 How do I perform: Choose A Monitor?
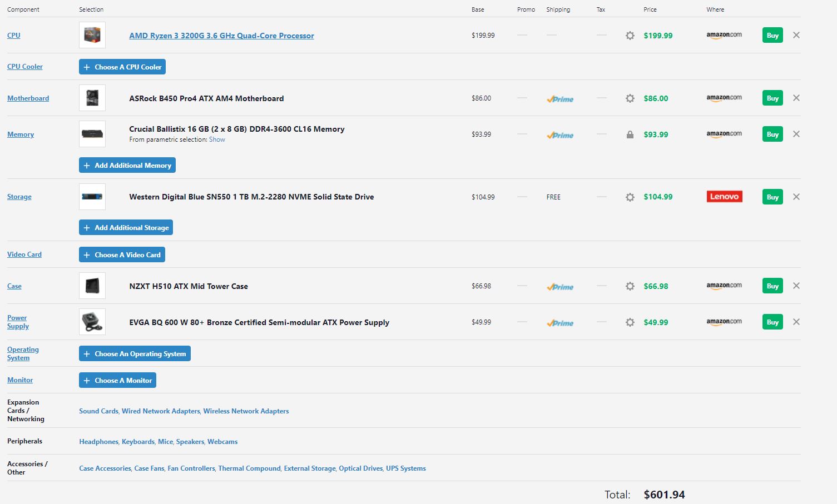click(x=117, y=380)
